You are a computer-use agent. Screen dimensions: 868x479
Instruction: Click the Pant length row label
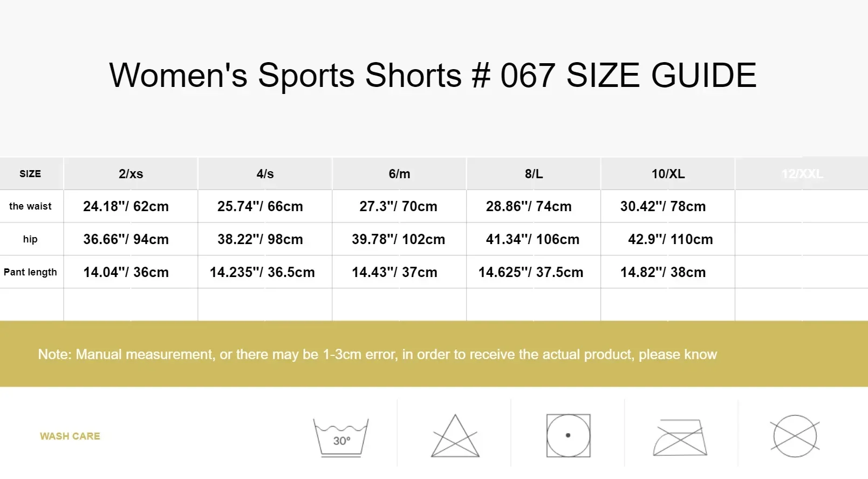pos(30,272)
